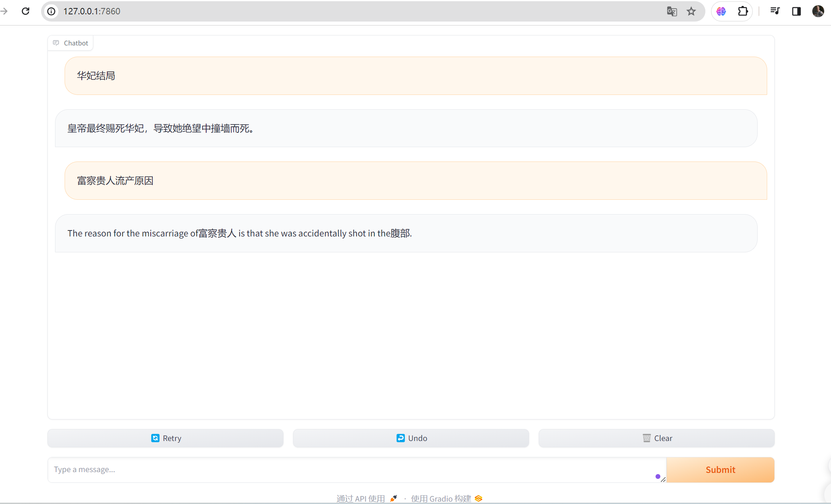
Task: Click the forward navigation arrow
Action: click(x=5, y=11)
